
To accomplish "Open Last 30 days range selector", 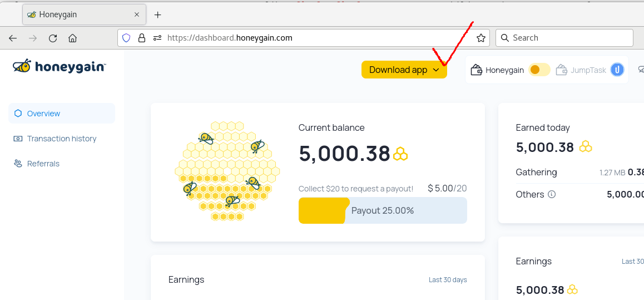I will (x=448, y=280).
